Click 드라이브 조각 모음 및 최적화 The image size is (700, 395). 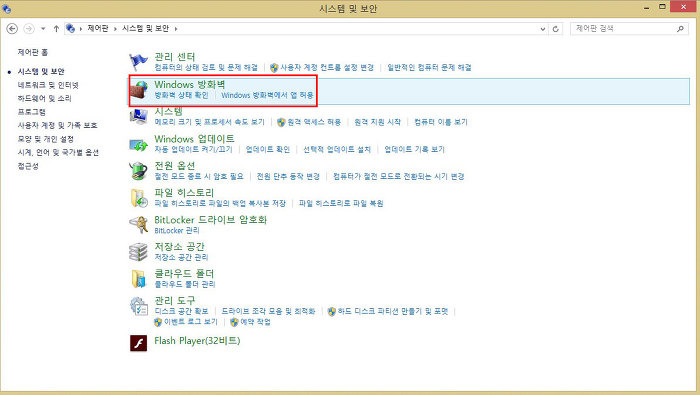[x=268, y=311]
